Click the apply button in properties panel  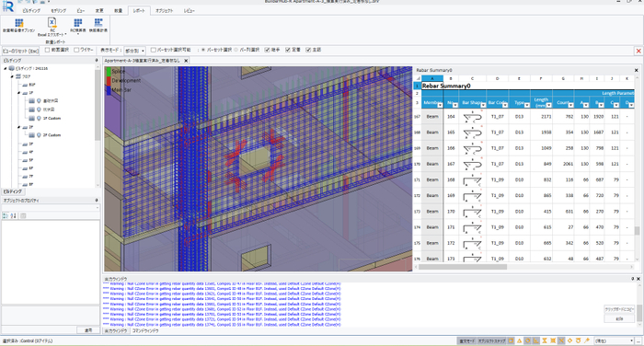(88, 330)
